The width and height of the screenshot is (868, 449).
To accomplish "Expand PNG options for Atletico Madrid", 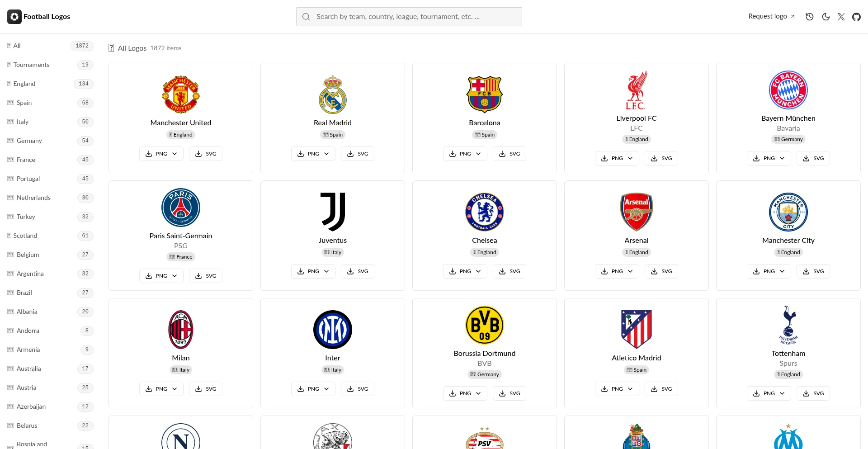I will click(x=617, y=389).
